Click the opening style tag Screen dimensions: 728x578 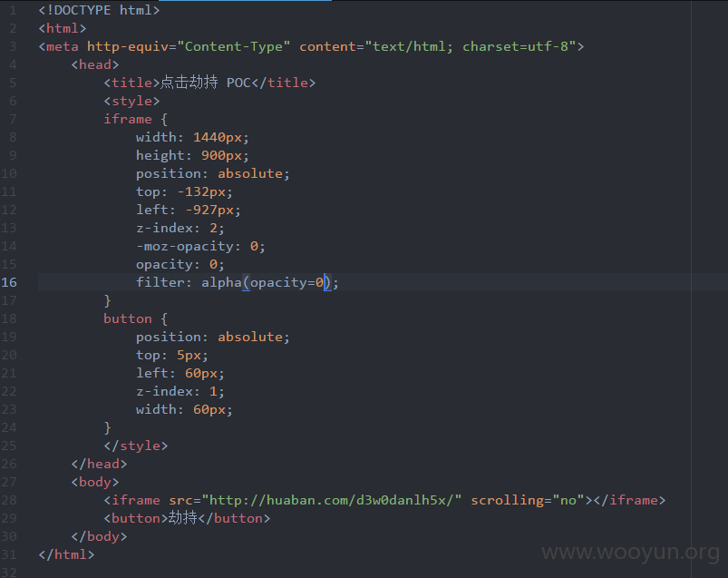(x=131, y=101)
